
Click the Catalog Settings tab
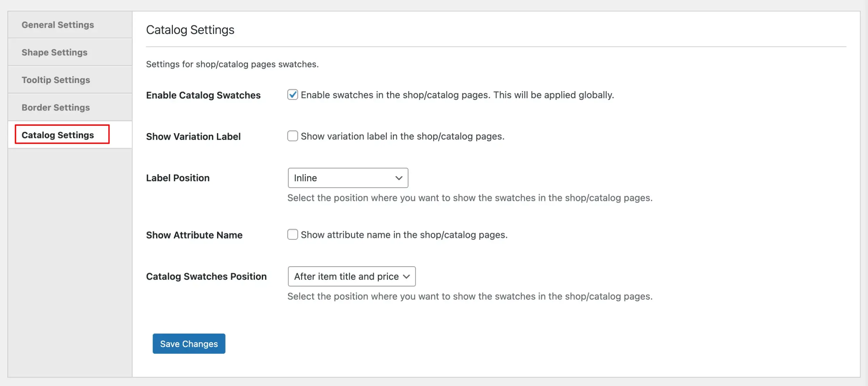point(58,135)
